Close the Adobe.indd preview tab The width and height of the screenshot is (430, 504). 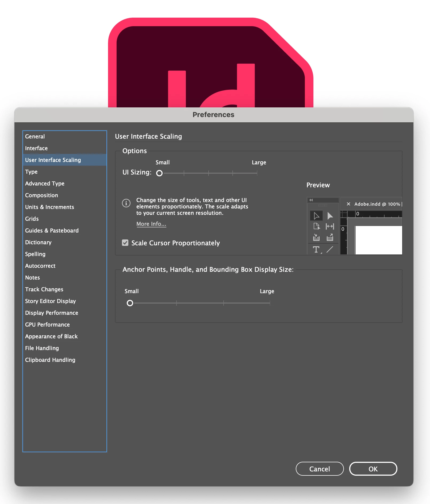[348, 204]
